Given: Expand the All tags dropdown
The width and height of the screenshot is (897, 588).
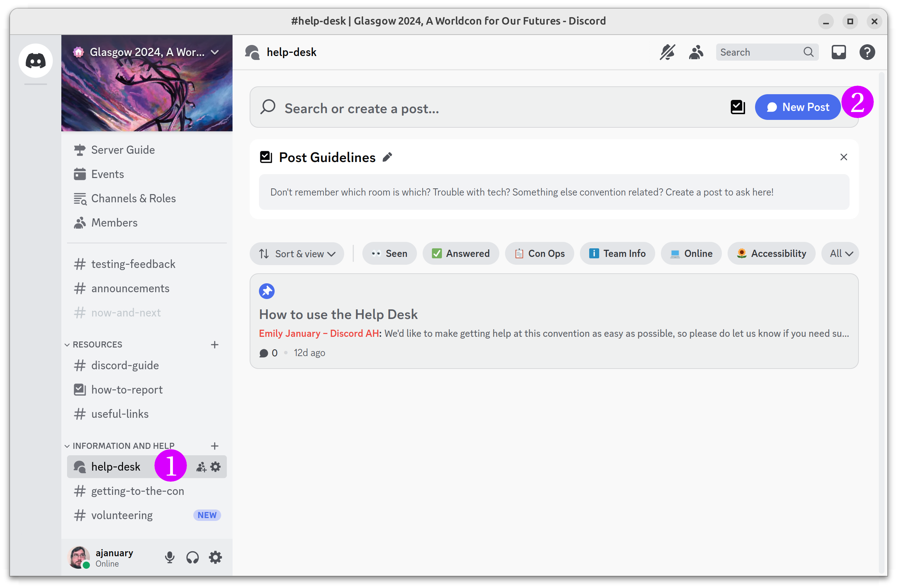Looking at the screenshot, I should (841, 253).
